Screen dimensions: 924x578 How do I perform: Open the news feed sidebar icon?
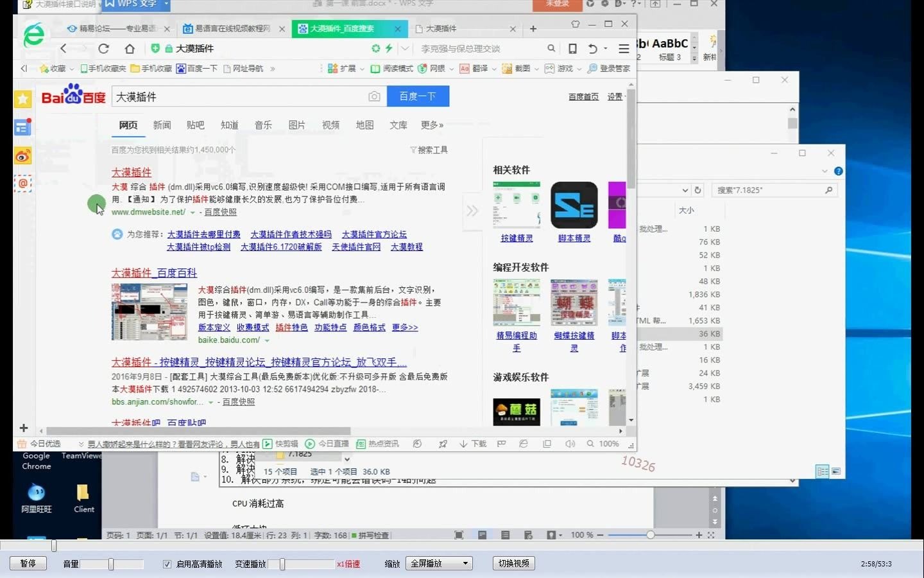(x=23, y=127)
